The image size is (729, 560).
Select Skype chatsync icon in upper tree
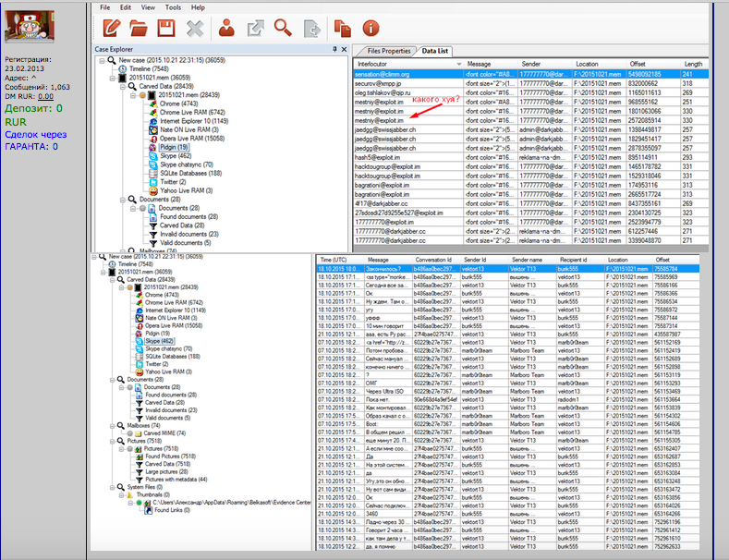(153, 164)
